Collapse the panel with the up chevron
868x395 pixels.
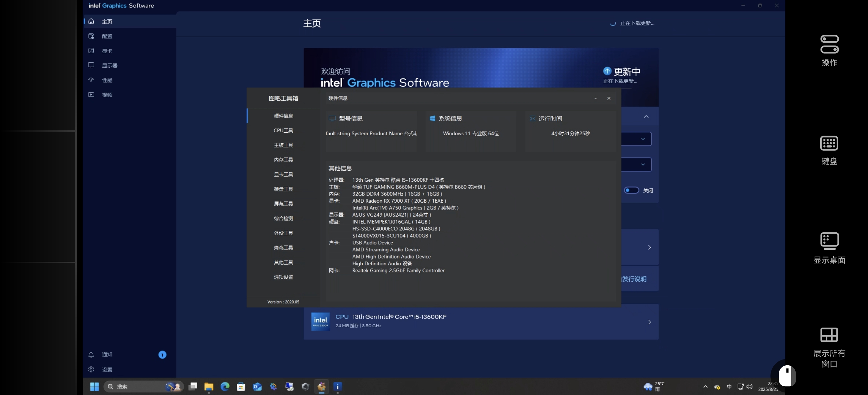click(646, 116)
